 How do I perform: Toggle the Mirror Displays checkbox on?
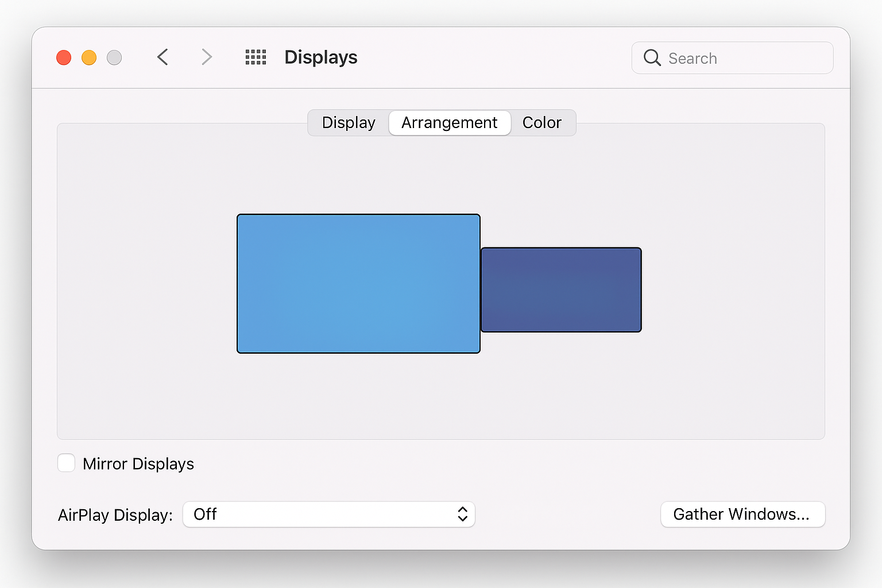[x=66, y=463]
